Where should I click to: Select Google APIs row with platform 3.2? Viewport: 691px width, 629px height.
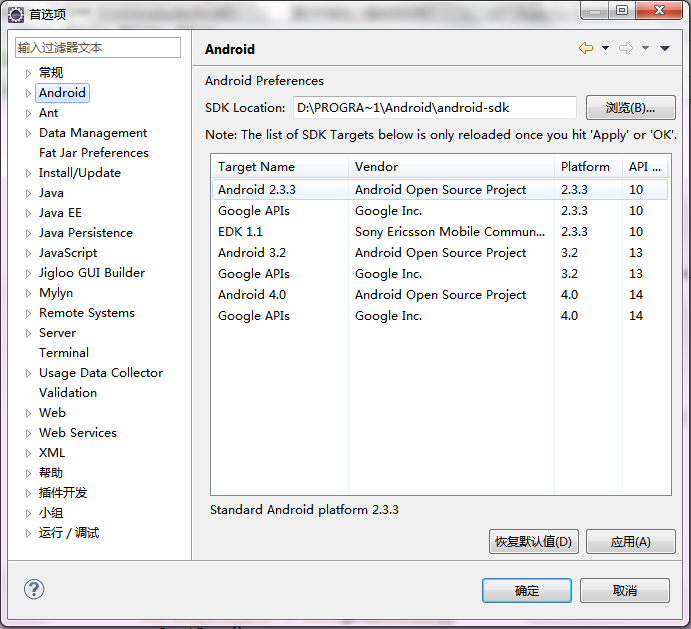click(440, 274)
